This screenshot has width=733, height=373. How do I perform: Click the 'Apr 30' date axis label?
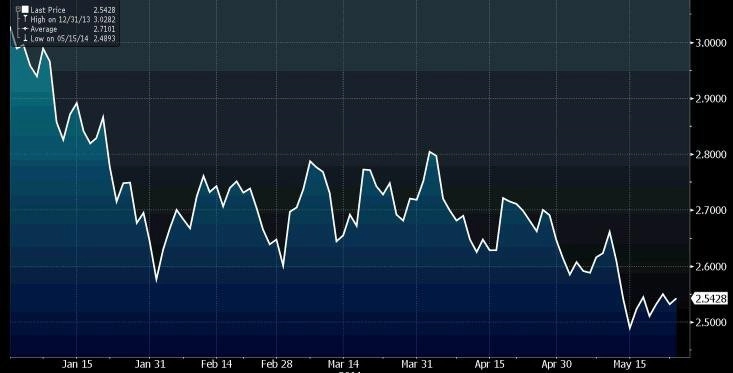pos(556,364)
